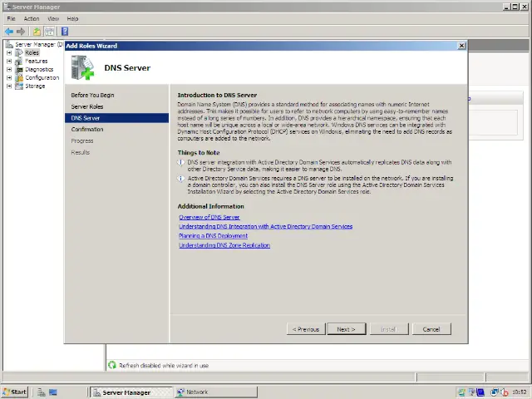This screenshot has width=532, height=399.
Task: Click the red-marked tray icon beside the clock
Action: [505, 392]
